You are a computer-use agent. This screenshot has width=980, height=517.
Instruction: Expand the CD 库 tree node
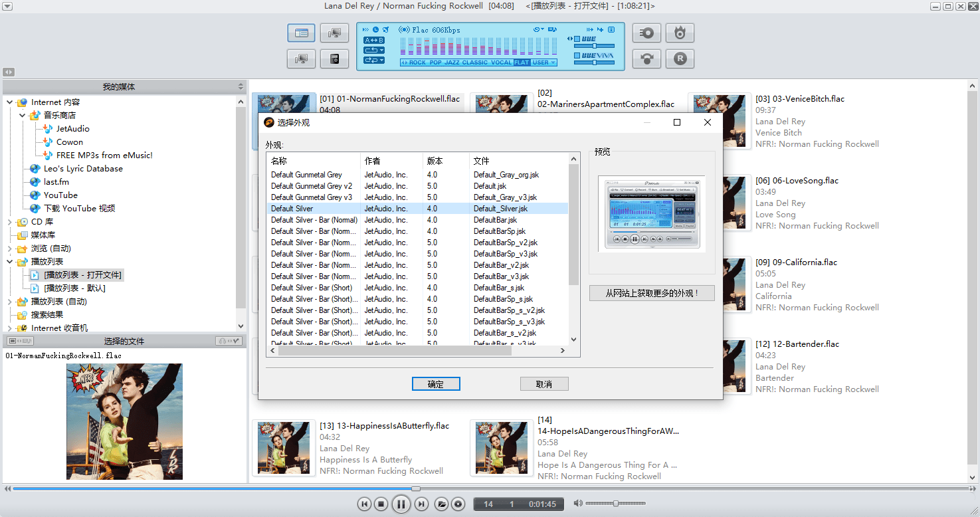pos(9,222)
